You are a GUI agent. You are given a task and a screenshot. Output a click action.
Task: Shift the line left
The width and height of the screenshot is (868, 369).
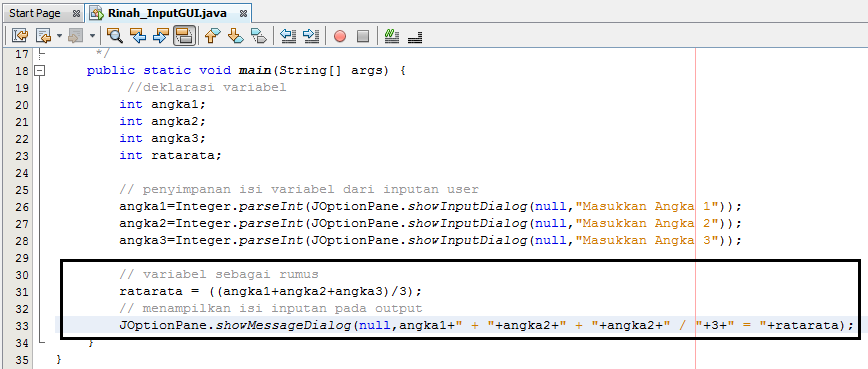pyautogui.click(x=288, y=36)
